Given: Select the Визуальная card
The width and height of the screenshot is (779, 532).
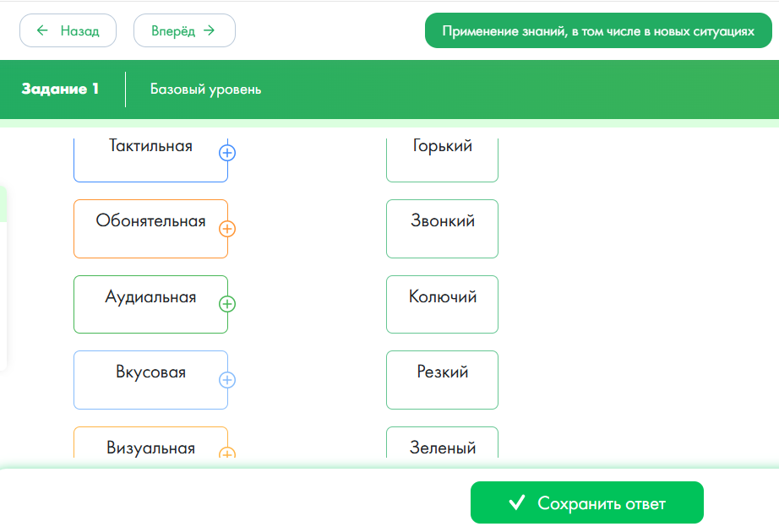Looking at the screenshot, I should pos(150,445).
